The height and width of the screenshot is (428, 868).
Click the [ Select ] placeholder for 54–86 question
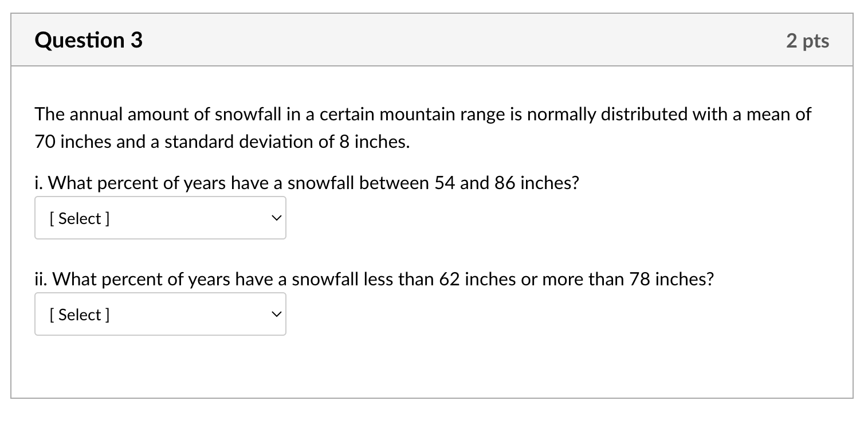pos(80,218)
